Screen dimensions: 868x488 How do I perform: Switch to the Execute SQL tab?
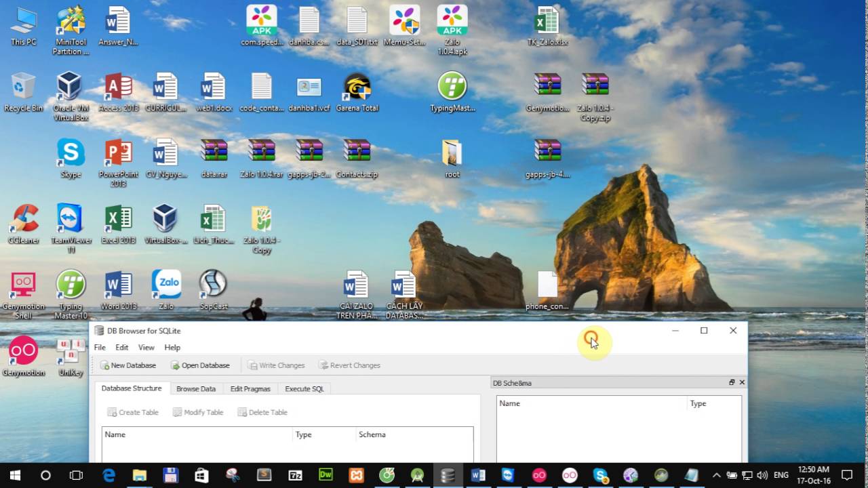[x=304, y=389]
